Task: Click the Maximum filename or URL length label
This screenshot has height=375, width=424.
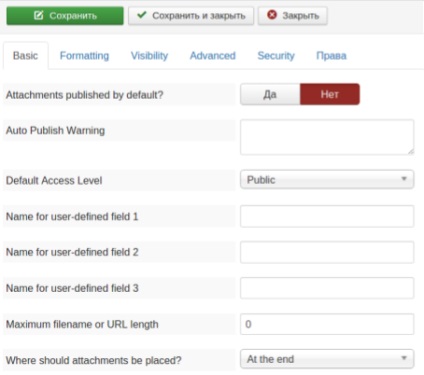Action: point(82,324)
